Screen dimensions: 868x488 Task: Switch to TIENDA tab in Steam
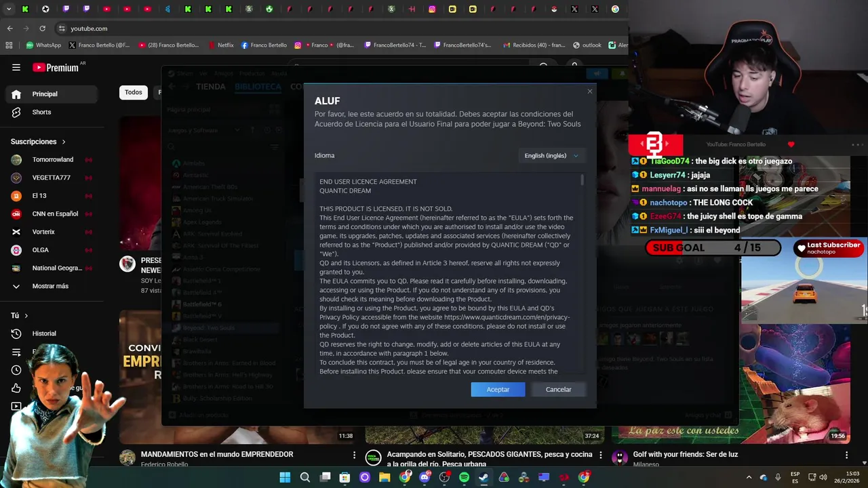pos(211,87)
